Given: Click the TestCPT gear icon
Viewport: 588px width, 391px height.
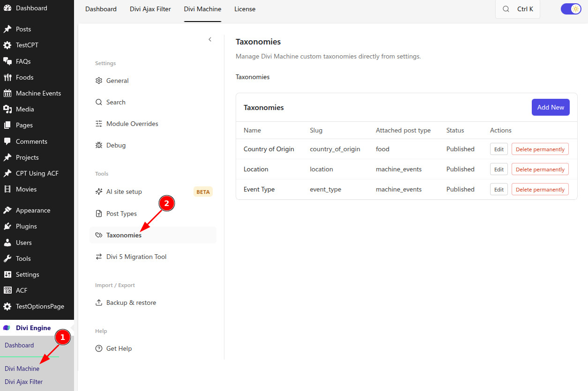Looking at the screenshot, I should (x=7, y=45).
